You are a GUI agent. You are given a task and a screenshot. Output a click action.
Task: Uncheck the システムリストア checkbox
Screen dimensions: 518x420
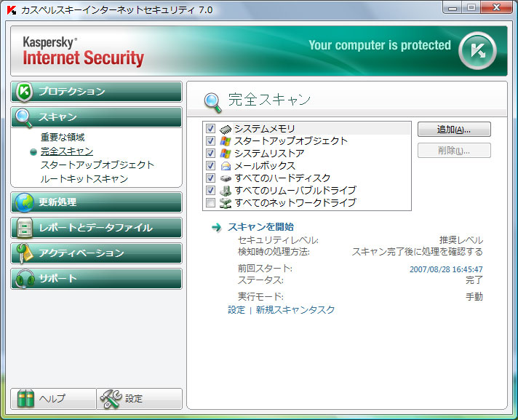(210, 153)
